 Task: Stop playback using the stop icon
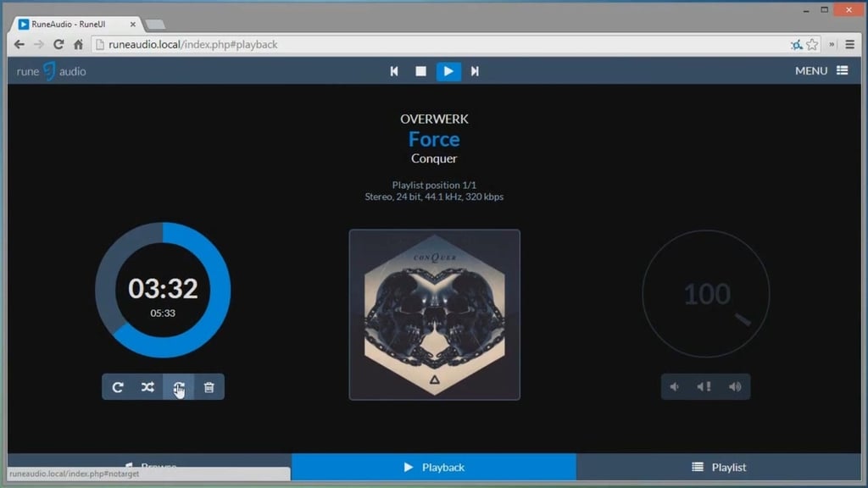pyautogui.click(x=420, y=71)
